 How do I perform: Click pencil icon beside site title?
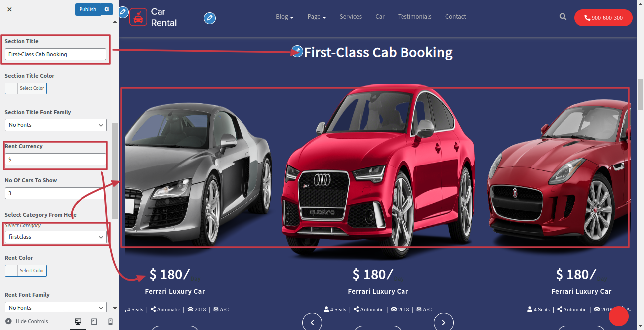click(x=210, y=18)
